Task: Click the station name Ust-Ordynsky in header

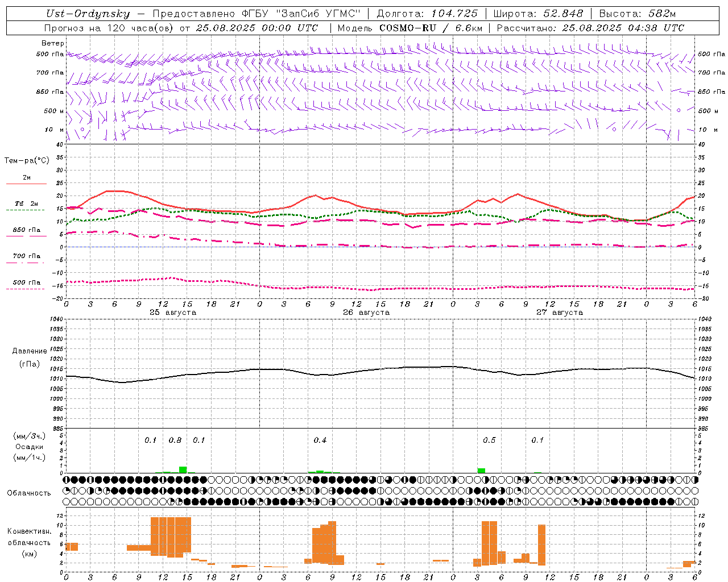Action: (88, 14)
